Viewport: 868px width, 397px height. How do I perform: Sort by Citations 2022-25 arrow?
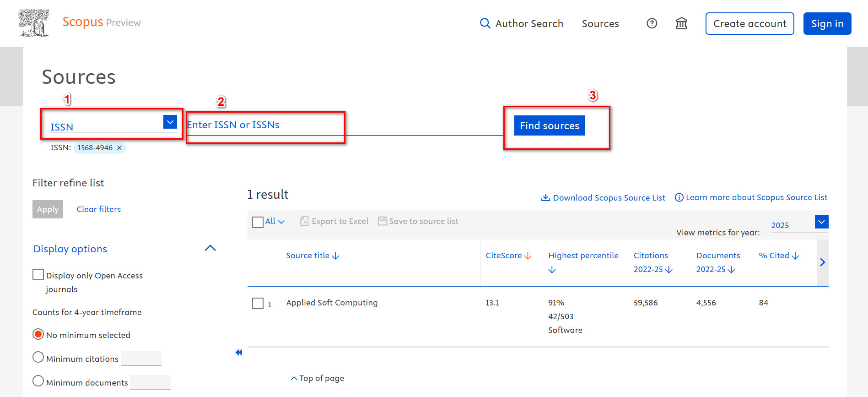point(669,270)
